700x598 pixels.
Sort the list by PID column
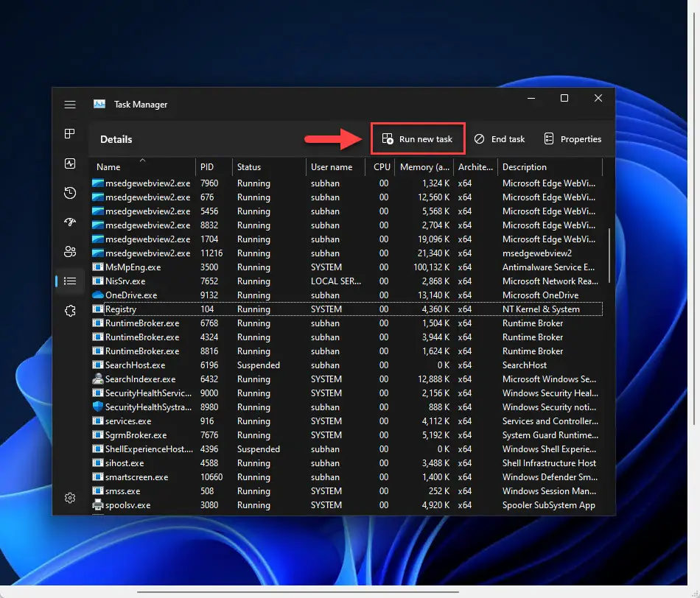pyautogui.click(x=207, y=167)
